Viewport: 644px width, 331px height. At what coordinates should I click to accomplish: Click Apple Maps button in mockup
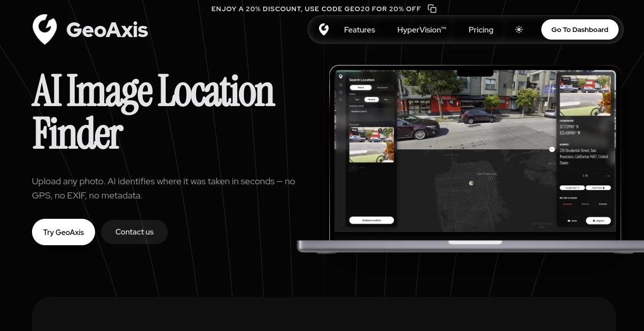[598, 188]
